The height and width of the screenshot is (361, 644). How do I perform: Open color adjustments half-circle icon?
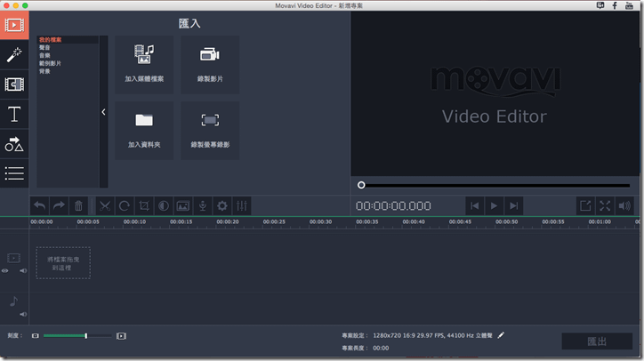click(x=164, y=205)
